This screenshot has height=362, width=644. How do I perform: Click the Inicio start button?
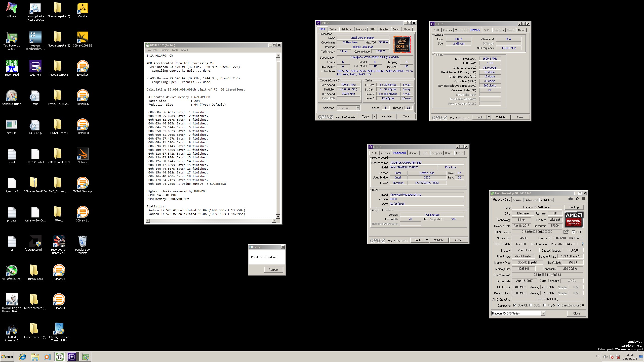pos(7,357)
